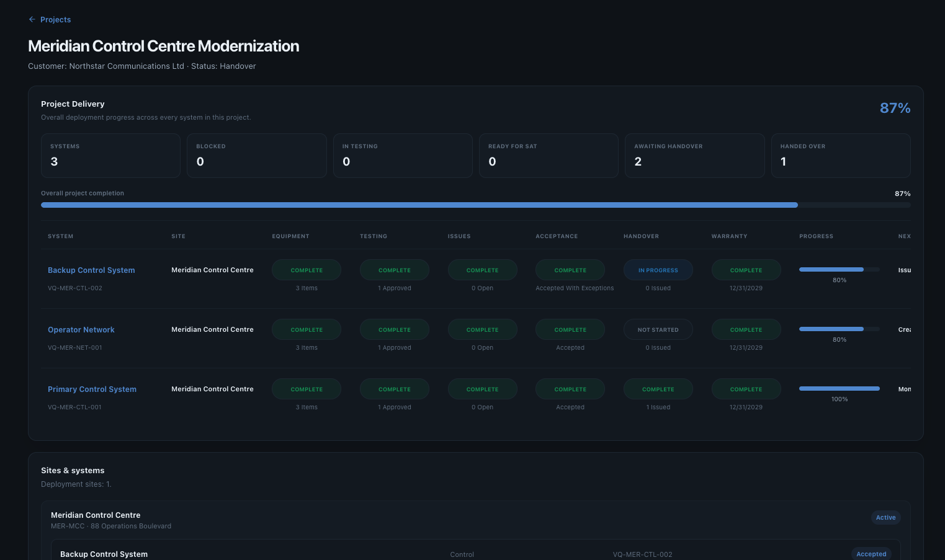This screenshot has width=945, height=560.
Task: Click the Testing column header
Action: pyautogui.click(x=374, y=236)
